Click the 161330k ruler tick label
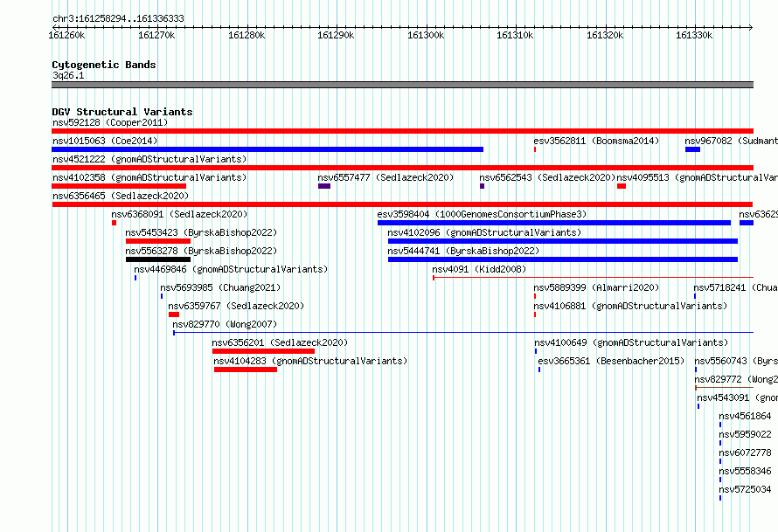778x532 pixels. [x=694, y=35]
